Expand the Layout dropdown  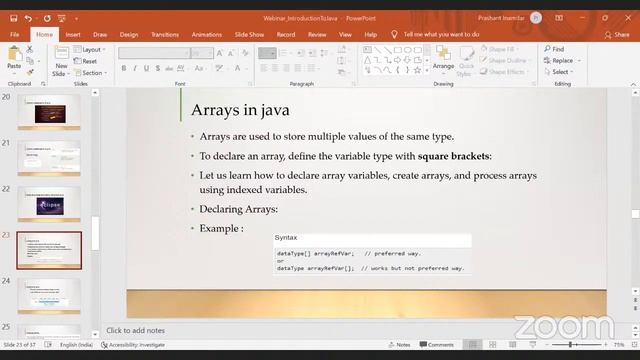point(90,49)
